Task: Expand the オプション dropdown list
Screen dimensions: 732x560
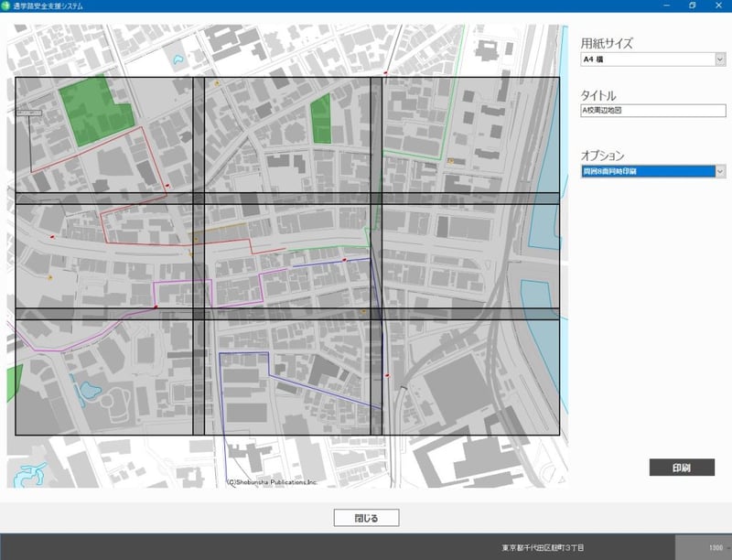Action: coord(719,171)
